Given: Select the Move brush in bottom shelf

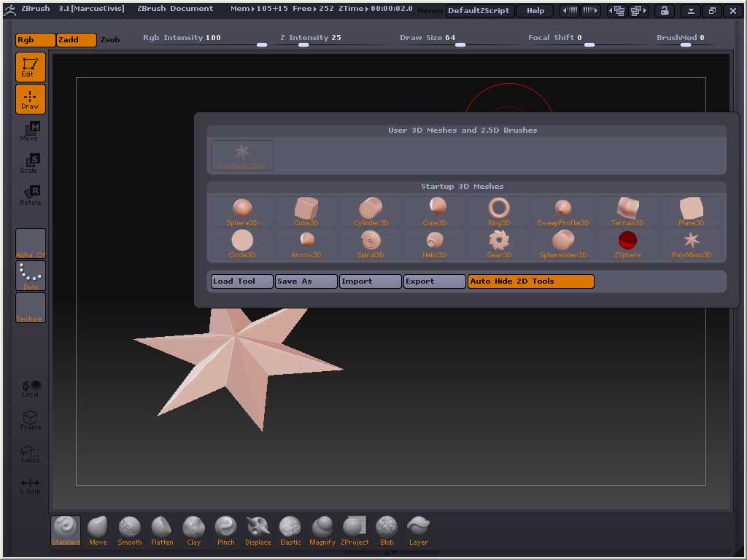Looking at the screenshot, I should click(x=98, y=531).
